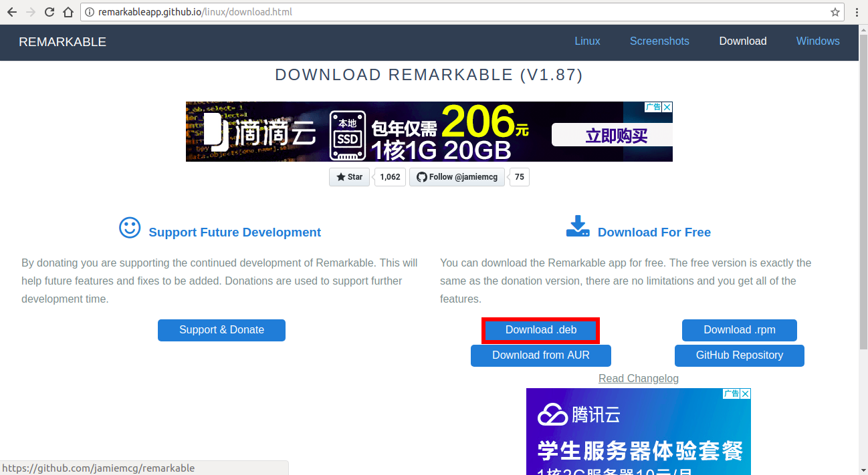Click the Download For Free heading
Screen dimensions: 868x475
(x=654, y=232)
